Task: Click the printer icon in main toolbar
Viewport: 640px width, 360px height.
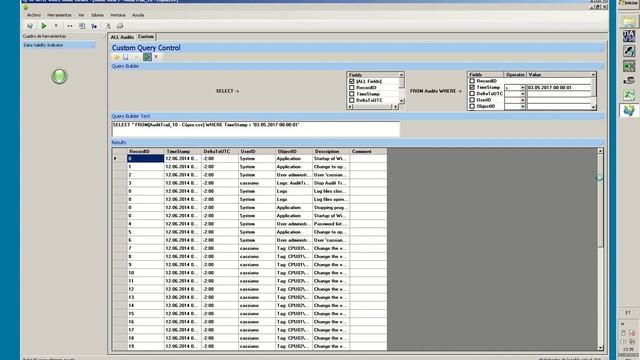Action: 120,26
